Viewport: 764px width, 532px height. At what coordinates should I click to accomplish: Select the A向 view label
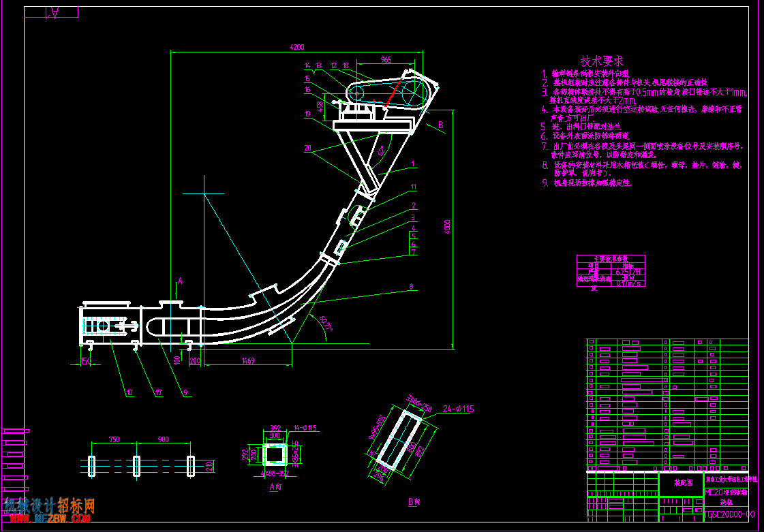coord(276,485)
